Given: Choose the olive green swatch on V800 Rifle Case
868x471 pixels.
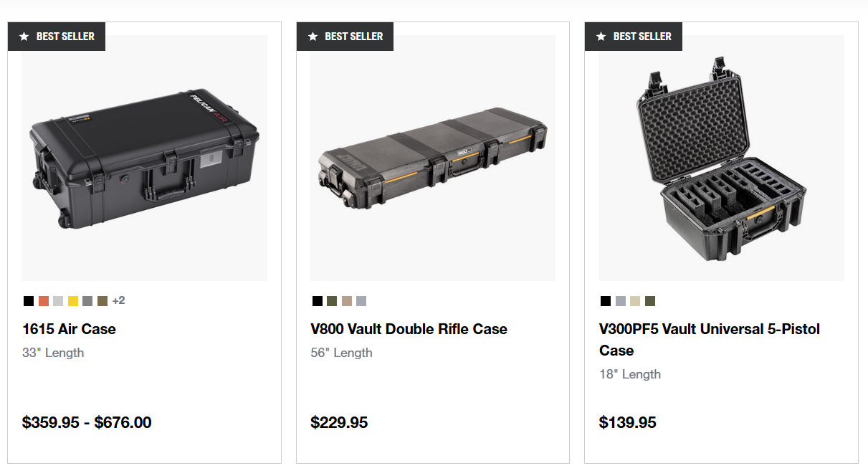Looking at the screenshot, I should coord(332,301).
